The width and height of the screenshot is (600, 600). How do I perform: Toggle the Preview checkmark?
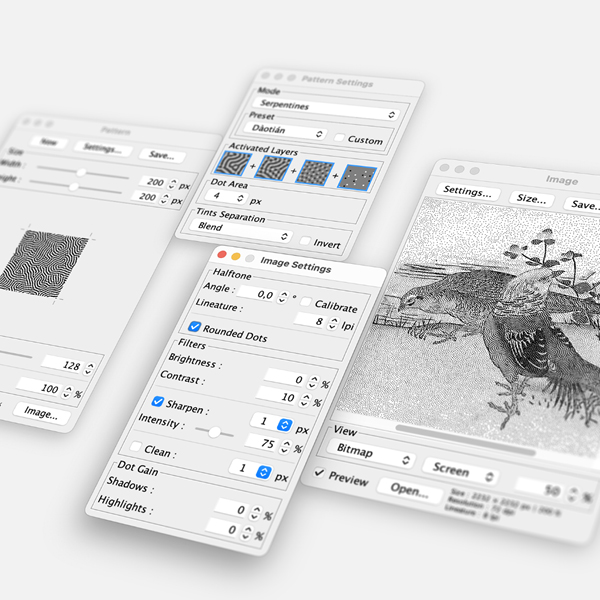tap(319, 473)
